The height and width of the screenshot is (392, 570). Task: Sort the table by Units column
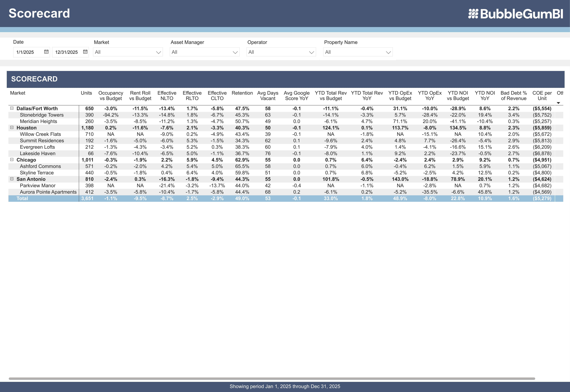coord(86,93)
